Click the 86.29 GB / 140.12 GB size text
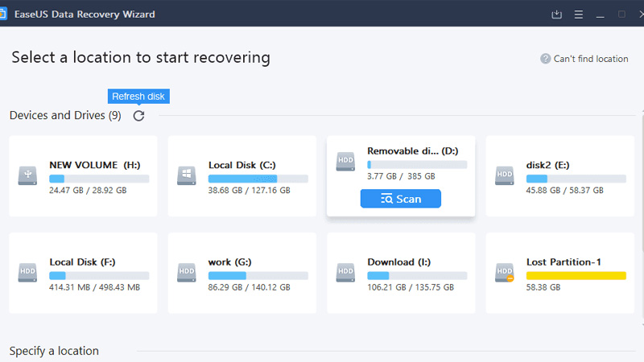This screenshot has width=644, height=362. pyautogui.click(x=250, y=287)
